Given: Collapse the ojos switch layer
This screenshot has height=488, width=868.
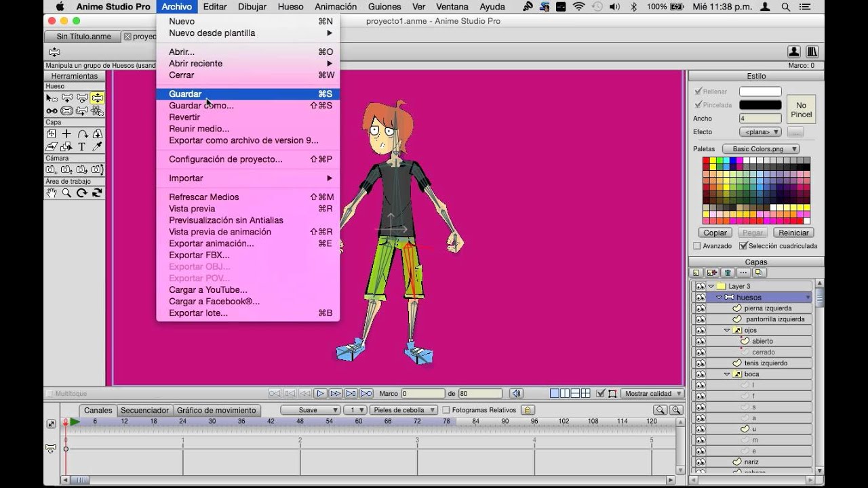Looking at the screenshot, I should coord(727,330).
